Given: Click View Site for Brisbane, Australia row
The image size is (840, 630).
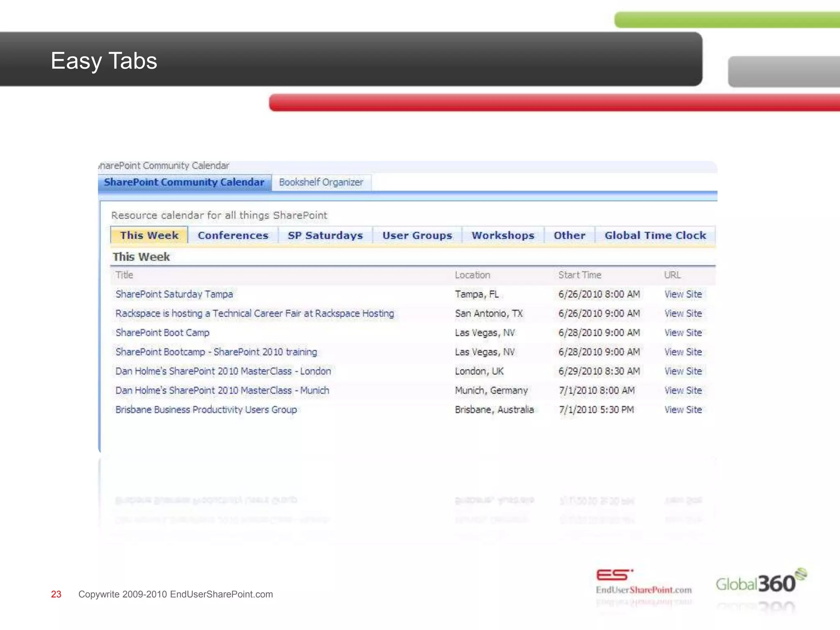Looking at the screenshot, I should tap(683, 410).
